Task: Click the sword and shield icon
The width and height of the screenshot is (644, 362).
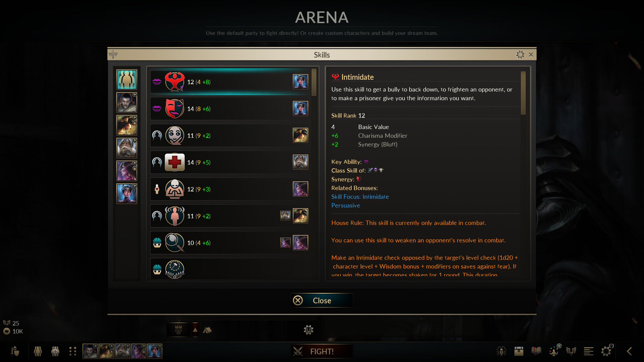Action: point(15,351)
